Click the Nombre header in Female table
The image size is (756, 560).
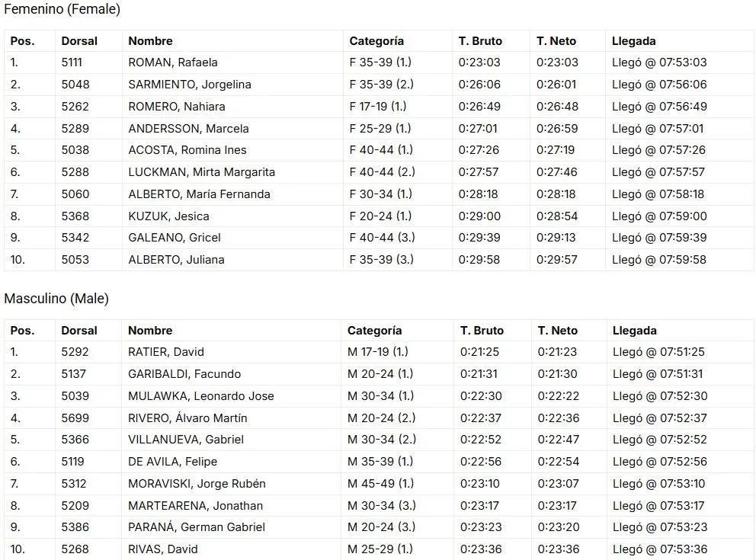click(x=150, y=41)
